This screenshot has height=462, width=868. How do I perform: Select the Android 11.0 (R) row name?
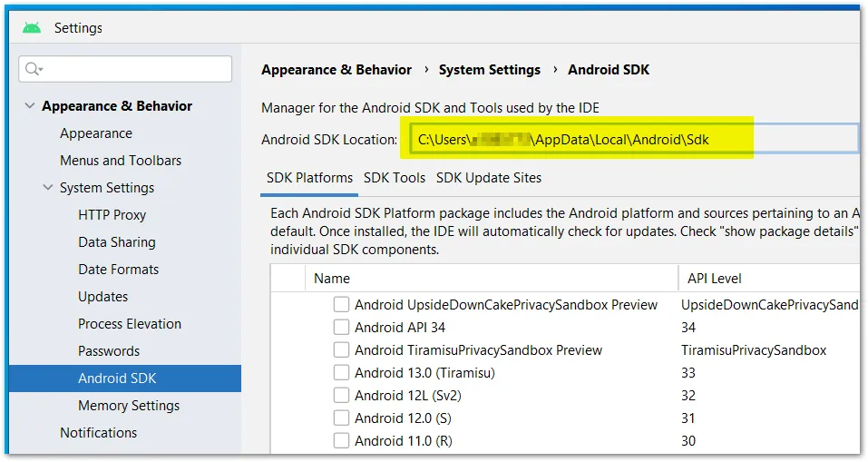404,441
